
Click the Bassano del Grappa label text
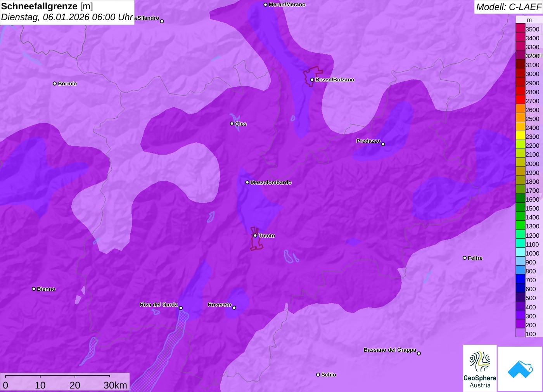[390, 350]
